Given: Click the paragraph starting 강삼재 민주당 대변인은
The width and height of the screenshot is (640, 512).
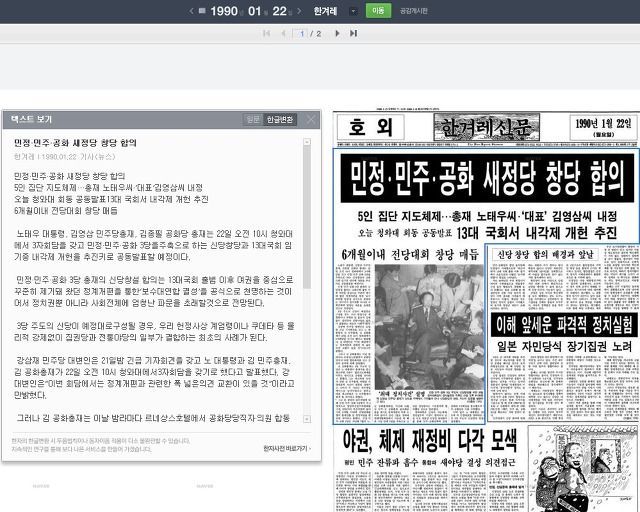Looking at the screenshot, I should pos(154,378).
